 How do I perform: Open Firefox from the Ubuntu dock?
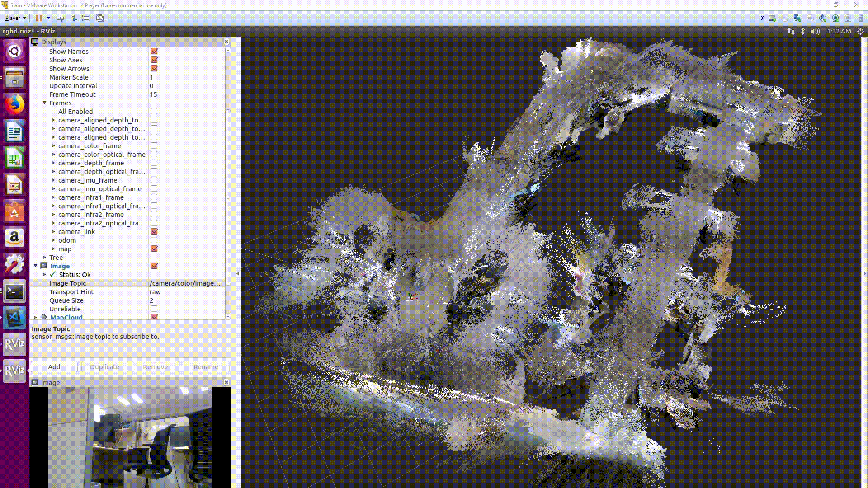tap(14, 105)
